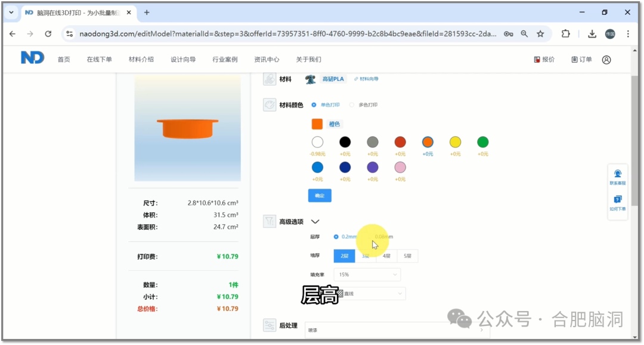Open the browser extensions puzzle icon

tap(565, 34)
